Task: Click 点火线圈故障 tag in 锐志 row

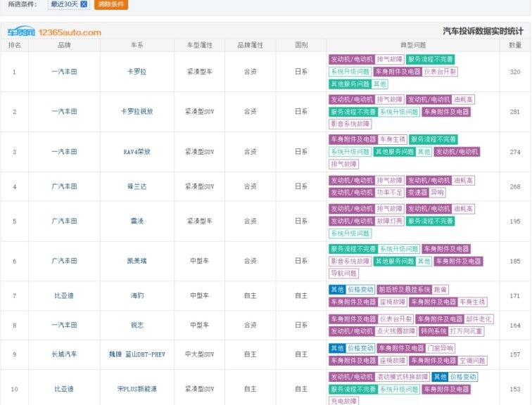Action: [x=396, y=331]
